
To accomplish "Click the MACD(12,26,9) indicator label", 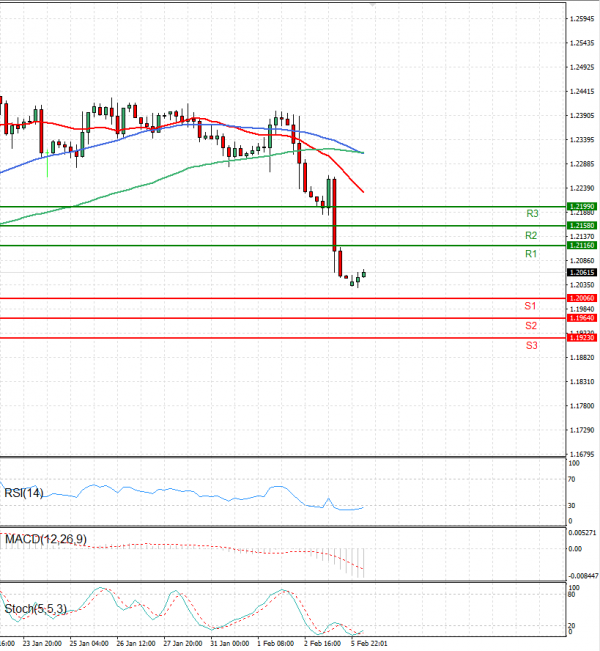I will coord(46,539).
